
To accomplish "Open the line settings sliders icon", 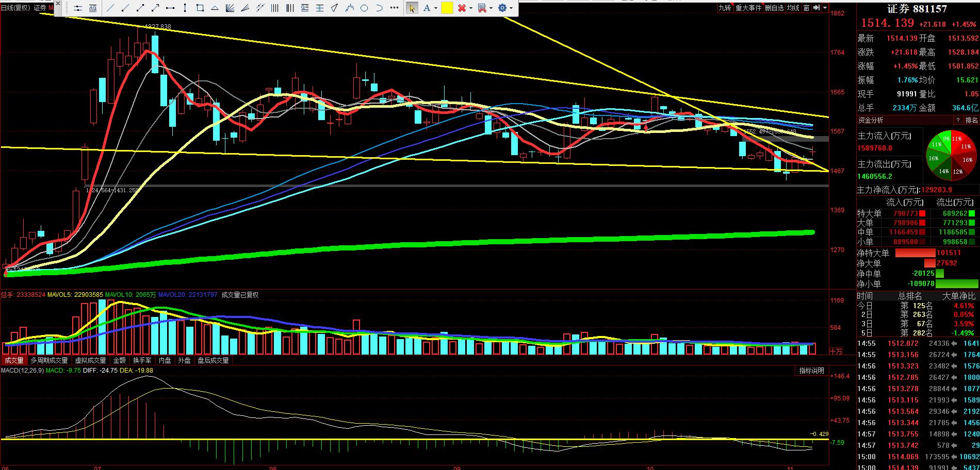I will pos(78,8).
